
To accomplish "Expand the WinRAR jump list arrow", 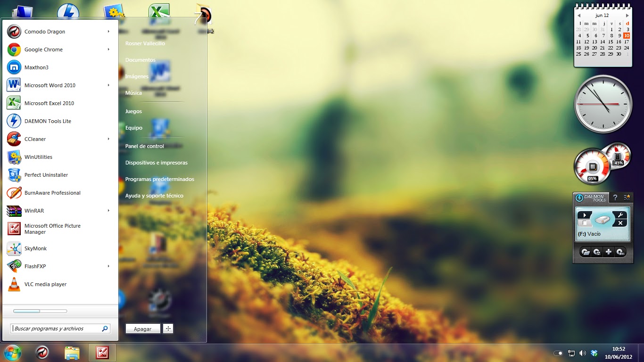I will pos(108,211).
